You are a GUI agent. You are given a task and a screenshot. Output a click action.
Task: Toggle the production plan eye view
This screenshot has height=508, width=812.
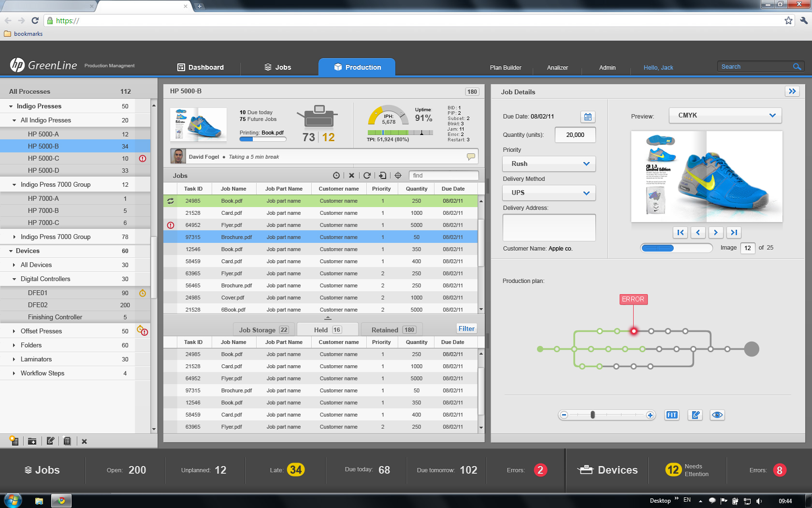point(717,415)
